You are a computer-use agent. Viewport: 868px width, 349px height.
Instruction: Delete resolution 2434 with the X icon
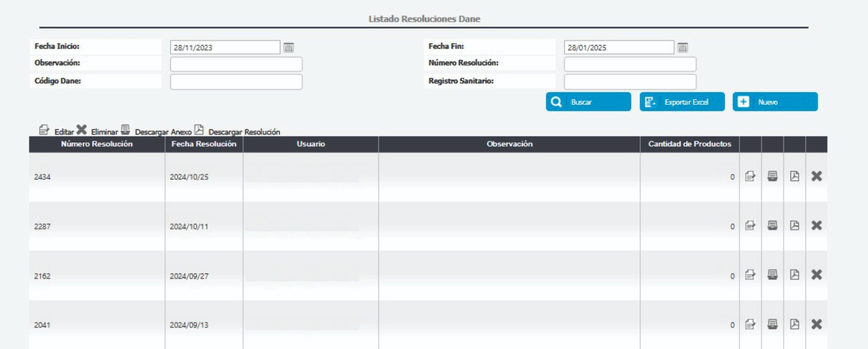[x=816, y=176]
